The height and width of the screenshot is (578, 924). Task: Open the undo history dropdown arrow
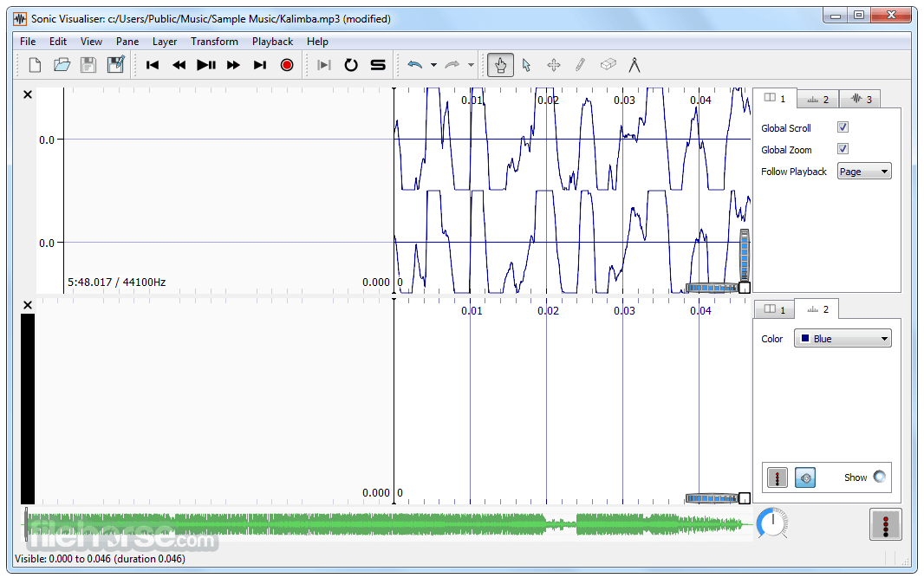tap(433, 65)
